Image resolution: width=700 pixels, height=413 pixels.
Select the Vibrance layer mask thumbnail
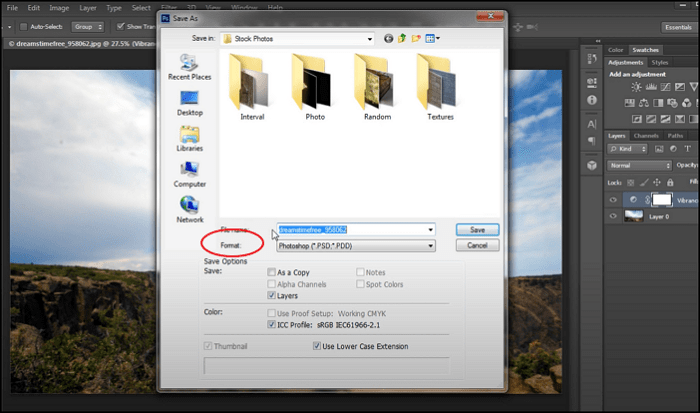click(x=662, y=200)
